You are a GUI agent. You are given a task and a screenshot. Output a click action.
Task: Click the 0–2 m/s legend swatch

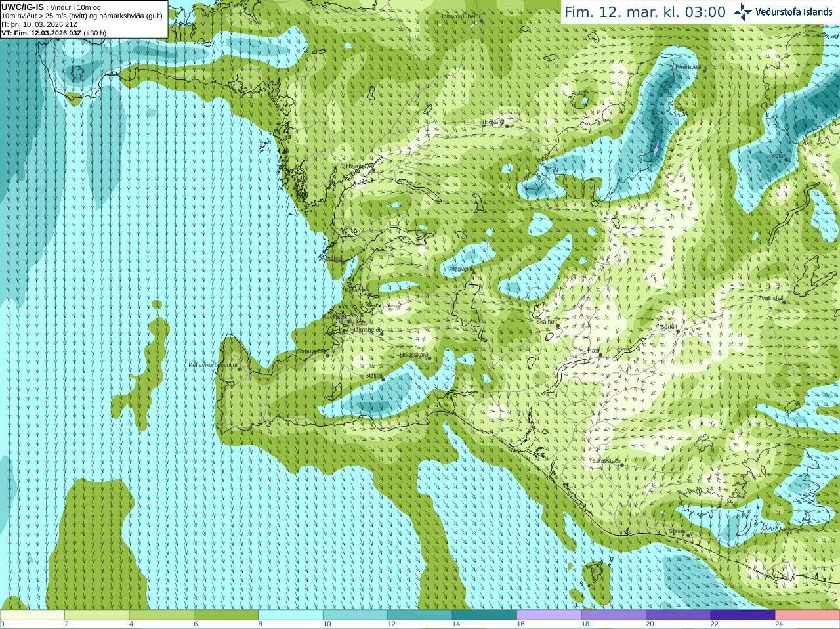coord(32,615)
